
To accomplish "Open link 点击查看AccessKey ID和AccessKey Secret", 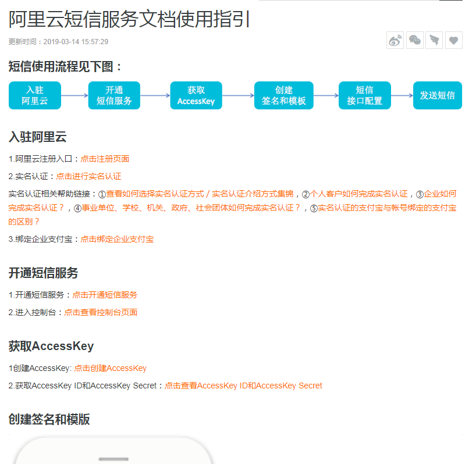I will [243, 386].
